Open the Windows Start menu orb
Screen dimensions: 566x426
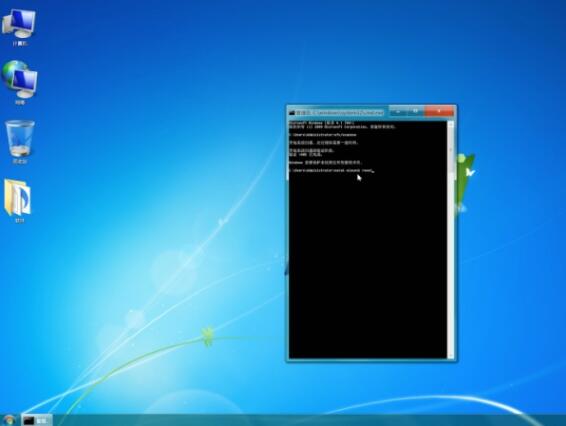click(9, 420)
